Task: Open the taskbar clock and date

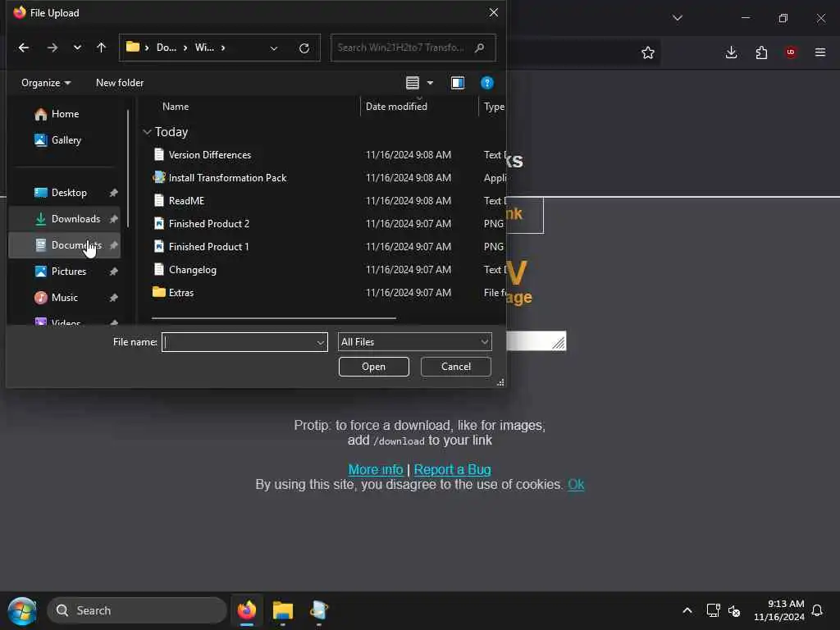Action: (x=779, y=610)
